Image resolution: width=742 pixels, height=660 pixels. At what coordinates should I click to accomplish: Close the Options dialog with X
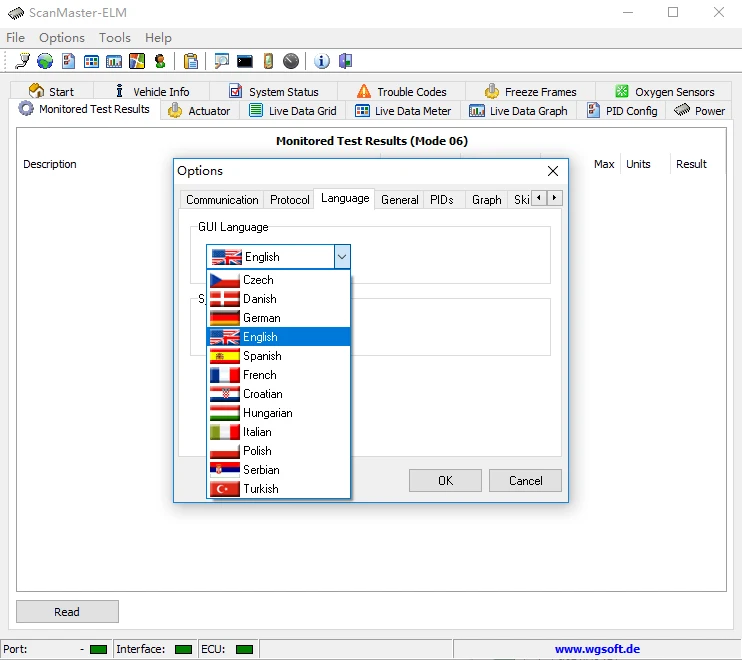pyautogui.click(x=553, y=171)
